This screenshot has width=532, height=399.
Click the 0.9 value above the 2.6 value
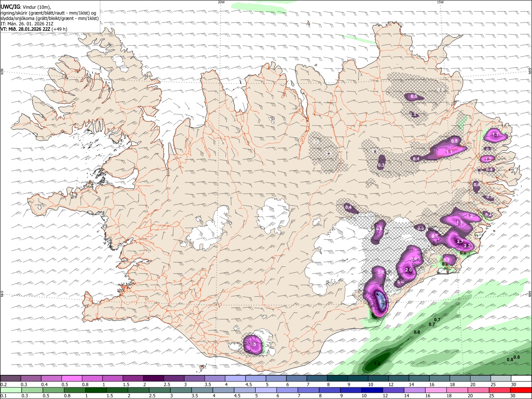413,259
